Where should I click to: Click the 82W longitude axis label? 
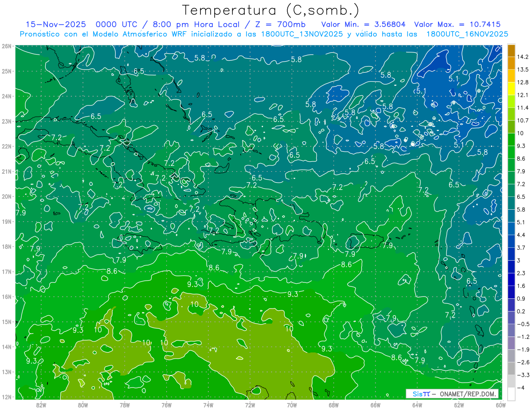41,405
